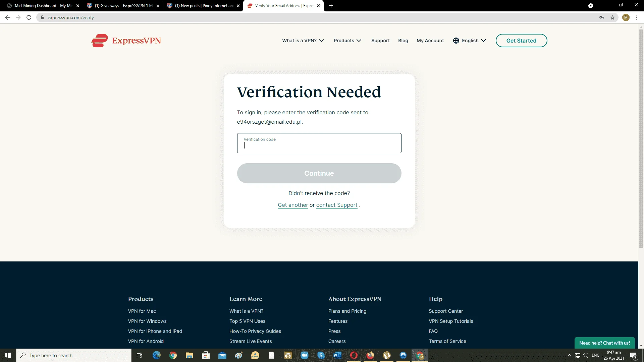Reload the verify page
644x362 pixels.
coord(29,17)
